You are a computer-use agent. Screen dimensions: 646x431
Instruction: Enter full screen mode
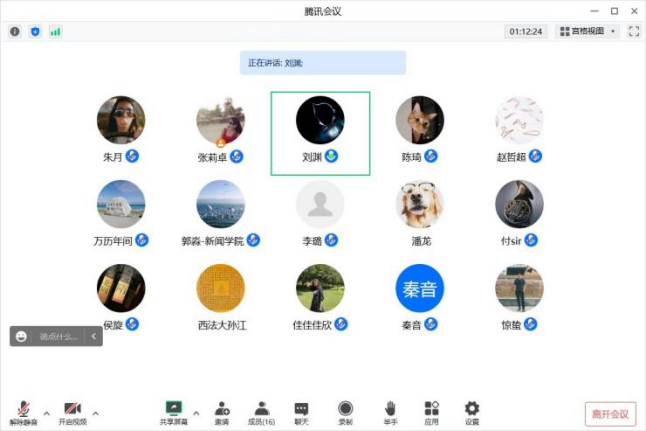pyautogui.click(x=633, y=31)
